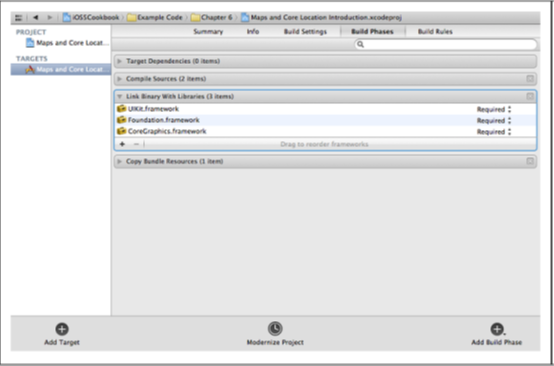
Task: Select iOS5Cookbook in the jump bar
Action: pos(91,18)
